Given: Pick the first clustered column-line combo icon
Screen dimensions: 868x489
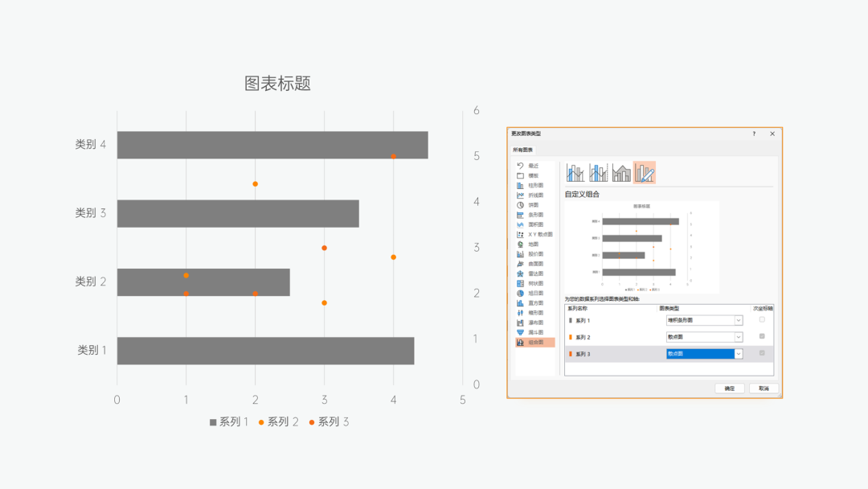Looking at the screenshot, I should (x=575, y=173).
